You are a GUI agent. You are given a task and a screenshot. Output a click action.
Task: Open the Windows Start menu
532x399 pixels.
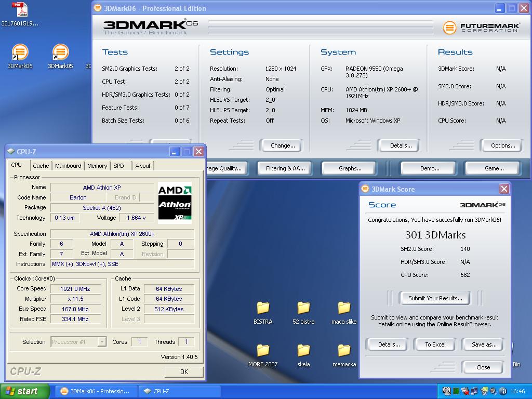pyautogui.click(x=25, y=391)
